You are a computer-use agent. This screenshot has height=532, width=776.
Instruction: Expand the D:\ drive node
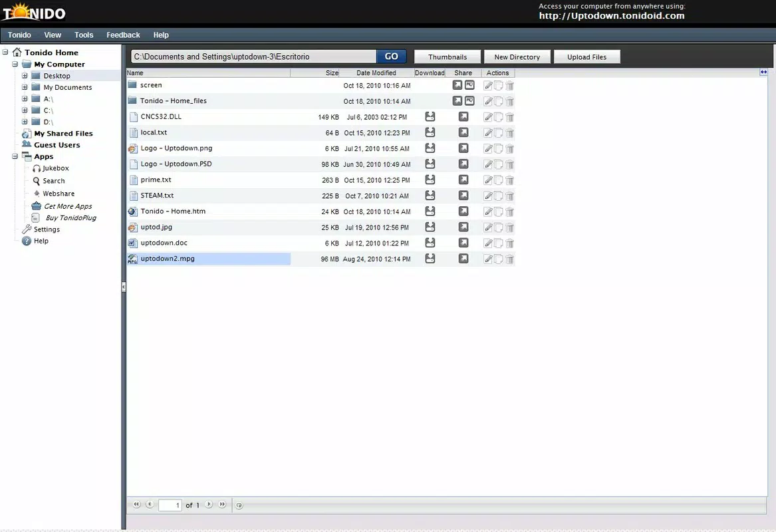pos(24,121)
